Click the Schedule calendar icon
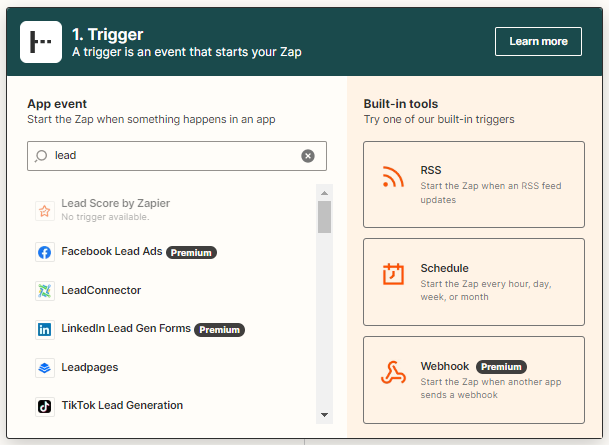The width and height of the screenshot is (609, 445). (393, 274)
